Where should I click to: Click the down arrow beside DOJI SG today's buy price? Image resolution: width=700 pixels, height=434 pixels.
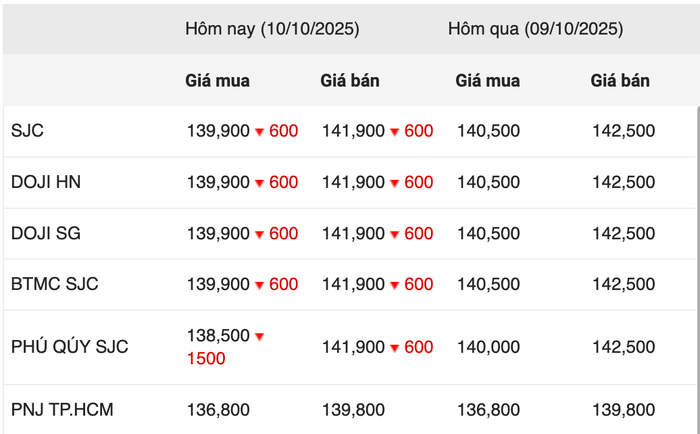(259, 234)
